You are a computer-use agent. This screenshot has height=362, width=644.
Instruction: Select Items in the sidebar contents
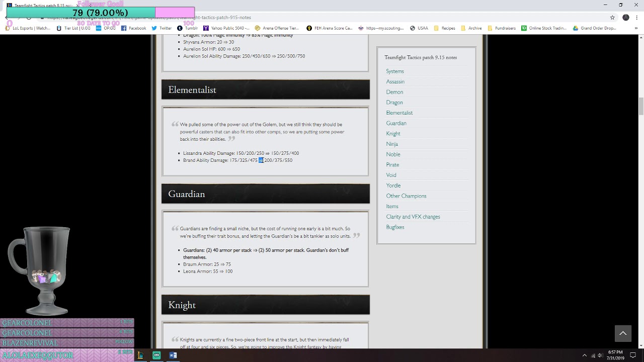pos(392,206)
